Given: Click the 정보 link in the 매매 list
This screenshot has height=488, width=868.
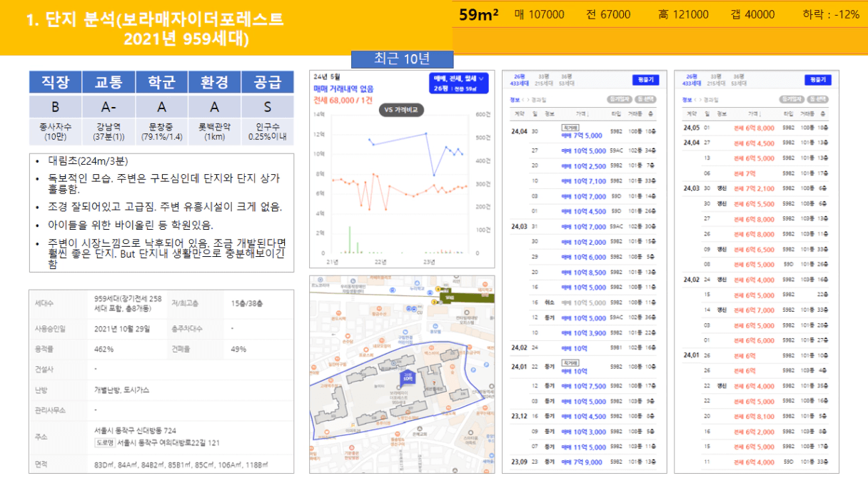Looking at the screenshot, I should pos(515,100).
